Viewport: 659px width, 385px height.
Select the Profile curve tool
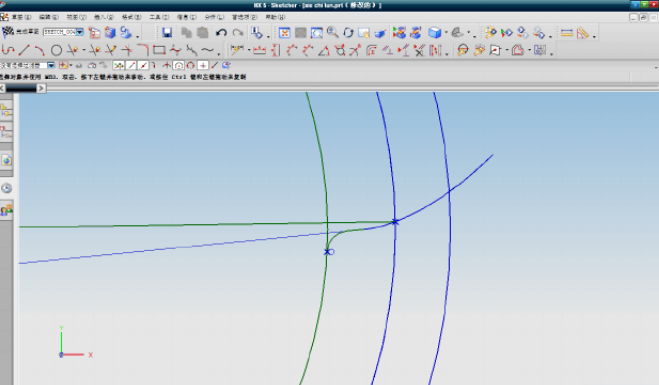(x=8, y=50)
